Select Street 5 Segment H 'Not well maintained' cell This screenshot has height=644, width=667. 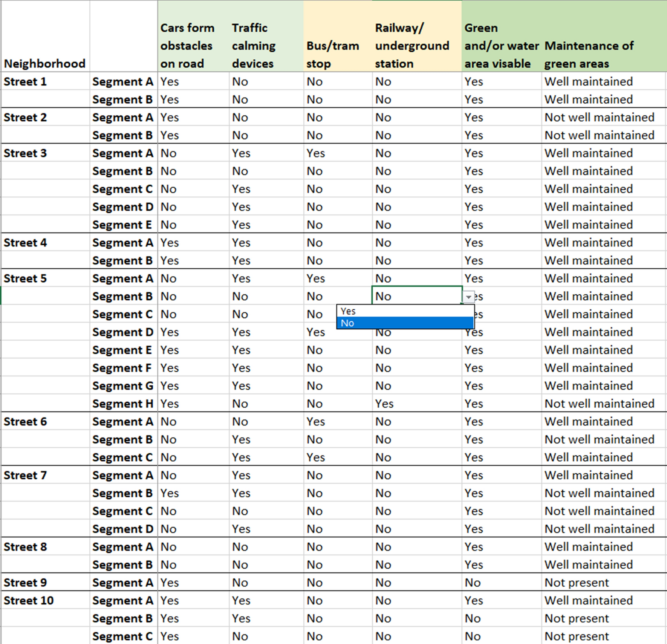[604, 404]
